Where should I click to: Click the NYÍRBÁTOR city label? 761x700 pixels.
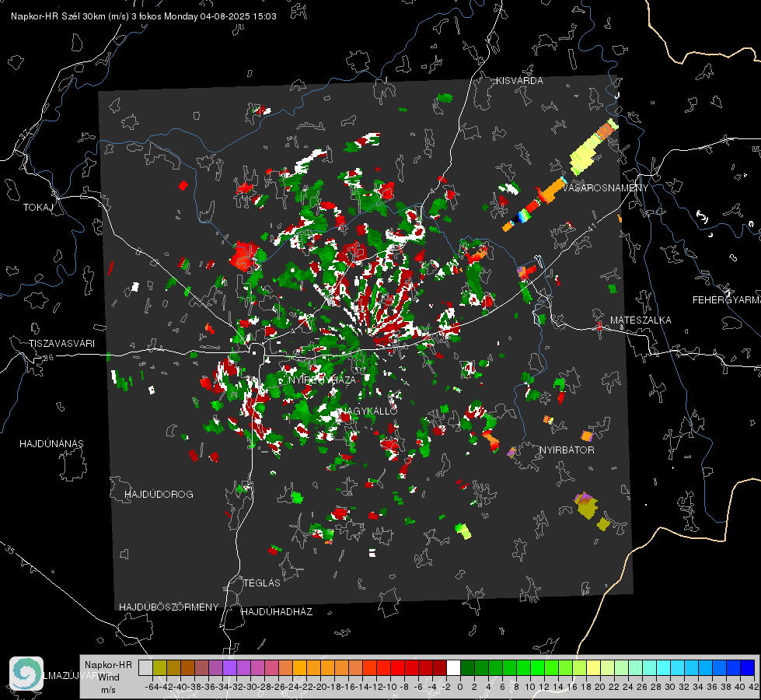(x=567, y=450)
